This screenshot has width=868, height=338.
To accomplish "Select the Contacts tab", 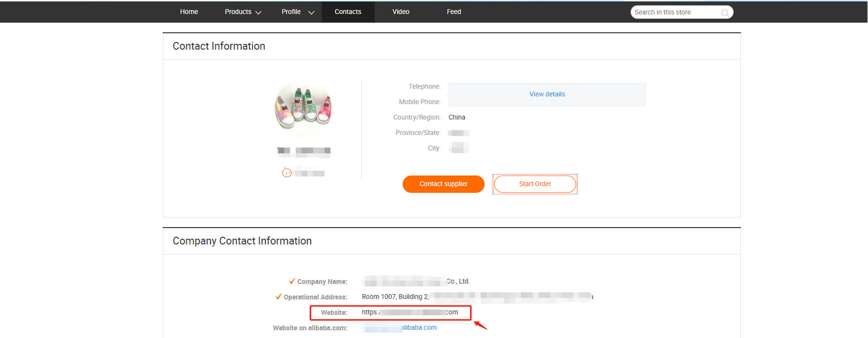I will coord(347,12).
